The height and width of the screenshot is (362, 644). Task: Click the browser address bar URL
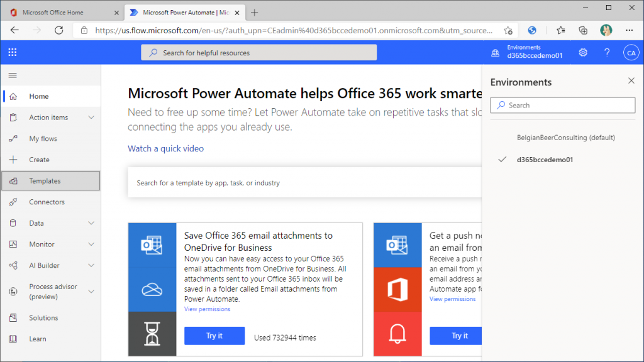(294, 30)
